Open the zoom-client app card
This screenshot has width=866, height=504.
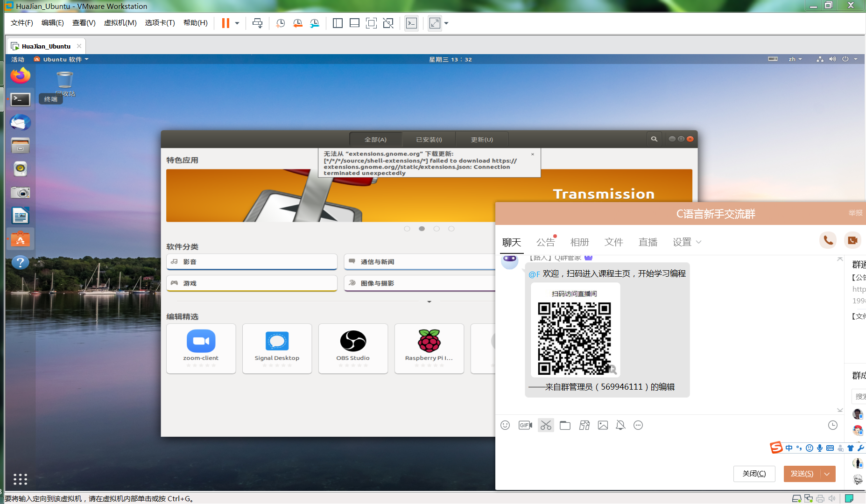(201, 349)
